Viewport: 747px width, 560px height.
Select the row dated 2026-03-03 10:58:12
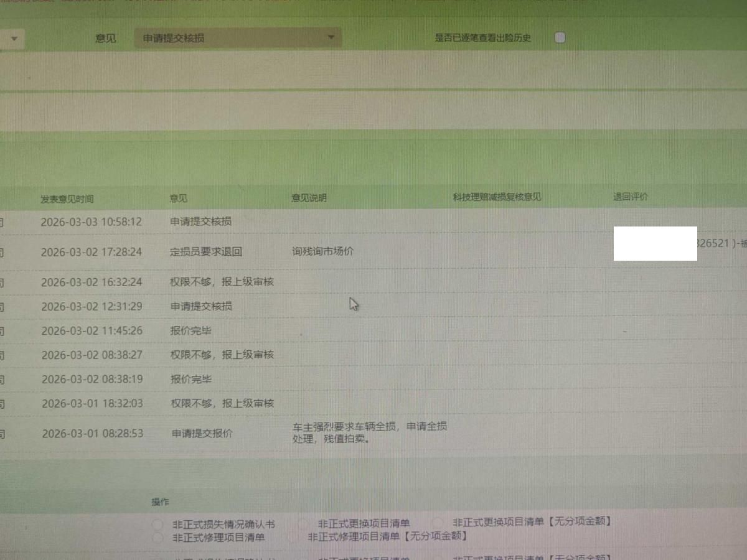pos(92,222)
